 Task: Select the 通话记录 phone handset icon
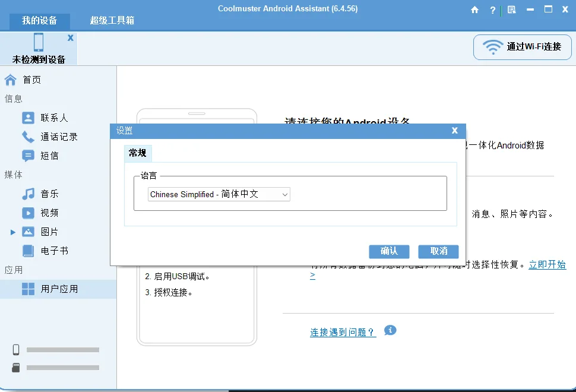pyautogui.click(x=28, y=137)
